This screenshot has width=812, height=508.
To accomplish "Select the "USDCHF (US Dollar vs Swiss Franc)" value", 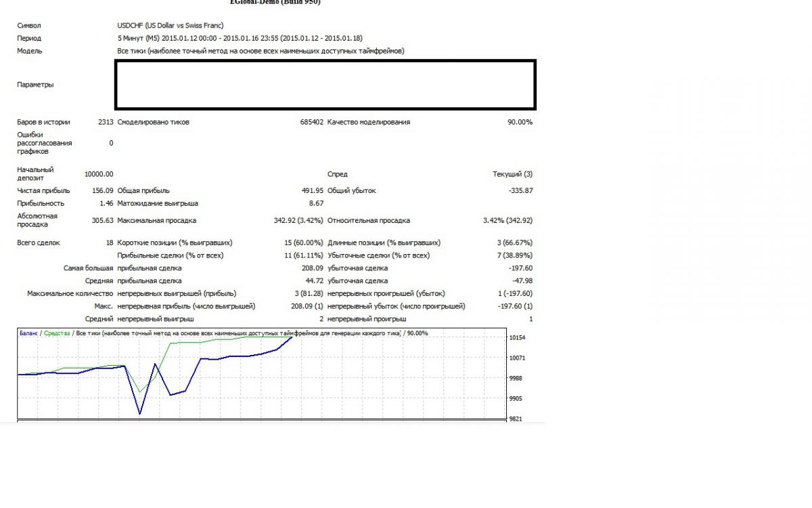I will [x=171, y=26].
